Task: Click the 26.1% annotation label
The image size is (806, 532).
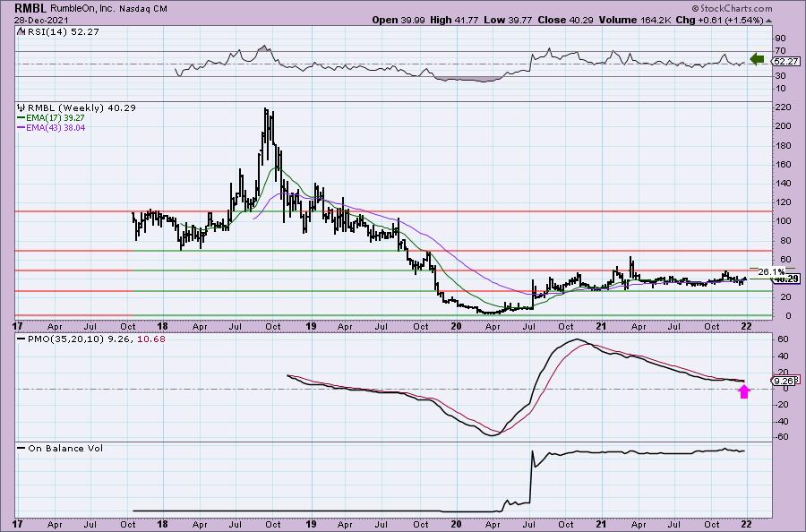Action: pyautogui.click(x=771, y=271)
